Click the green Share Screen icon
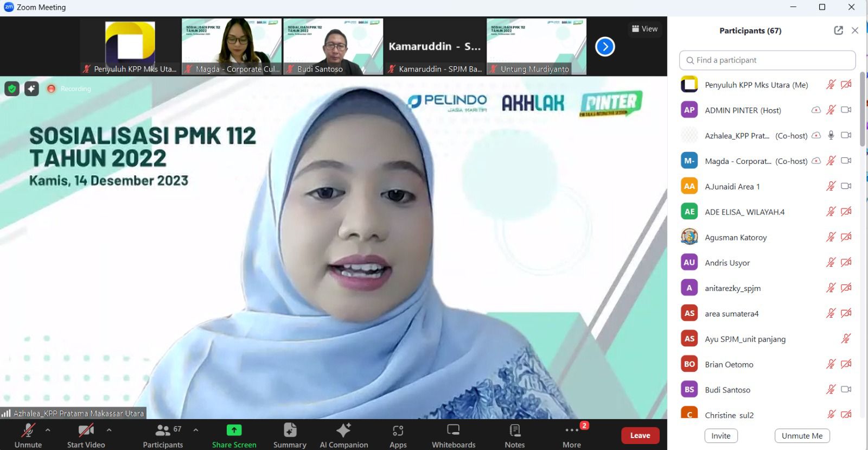Image resolution: width=868 pixels, height=450 pixels. [x=234, y=430]
